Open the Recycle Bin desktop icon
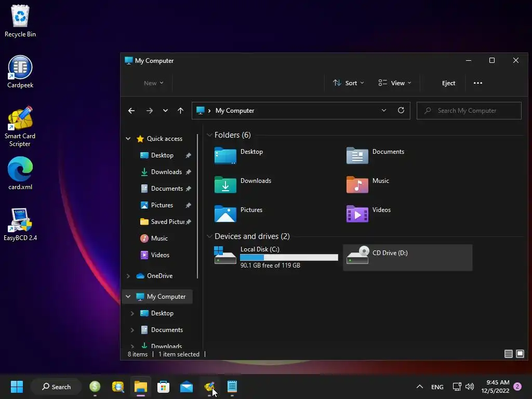The height and width of the screenshot is (399, 532). pos(20,21)
